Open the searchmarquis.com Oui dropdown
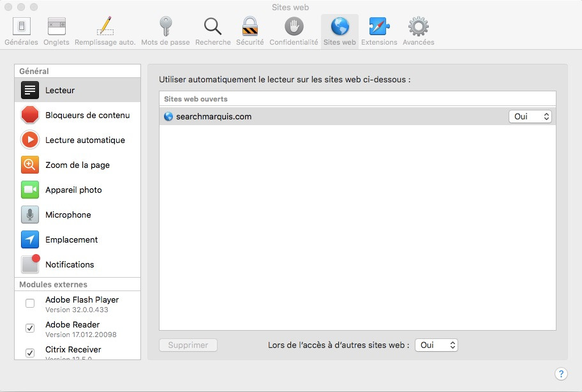Image resolution: width=582 pixels, height=392 pixels. pyautogui.click(x=530, y=116)
